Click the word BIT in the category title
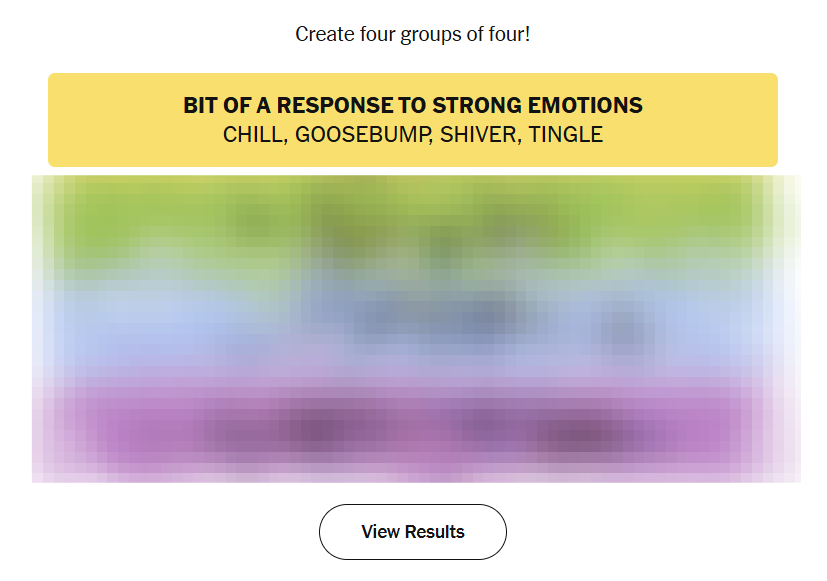 tap(199, 106)
